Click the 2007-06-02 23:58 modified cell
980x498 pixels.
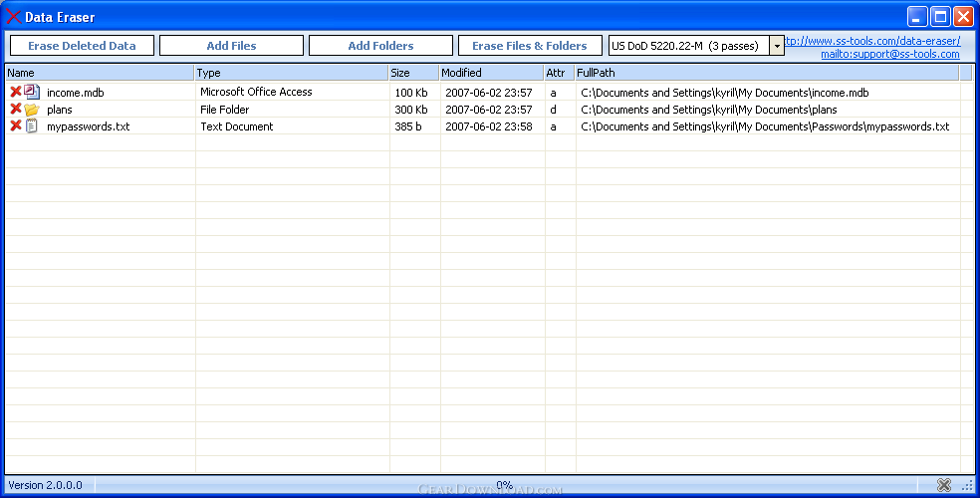click(x=489, y=126)
